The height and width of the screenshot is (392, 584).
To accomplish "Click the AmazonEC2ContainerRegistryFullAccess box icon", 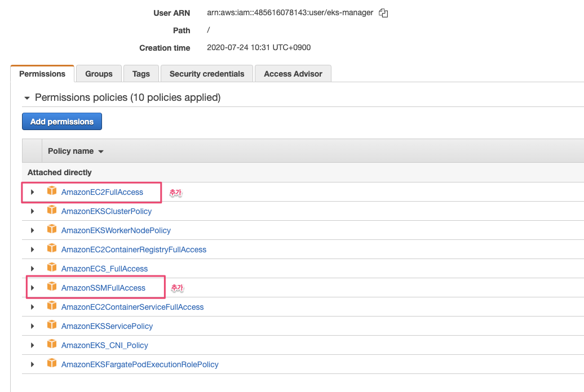I will (x=52, y=248).
